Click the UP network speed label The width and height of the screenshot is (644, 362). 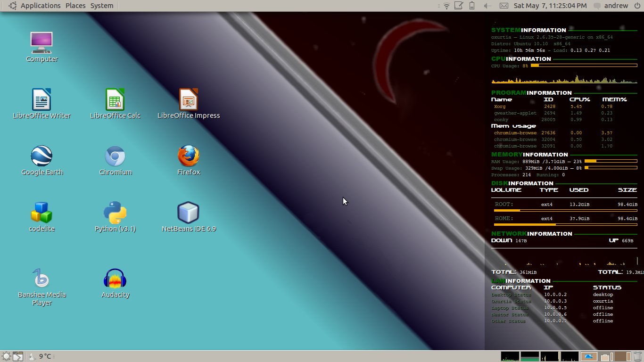point(614,240)
